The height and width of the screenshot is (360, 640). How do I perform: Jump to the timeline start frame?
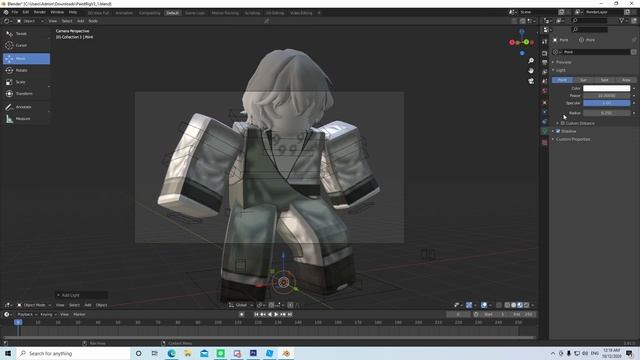point(256,314)
